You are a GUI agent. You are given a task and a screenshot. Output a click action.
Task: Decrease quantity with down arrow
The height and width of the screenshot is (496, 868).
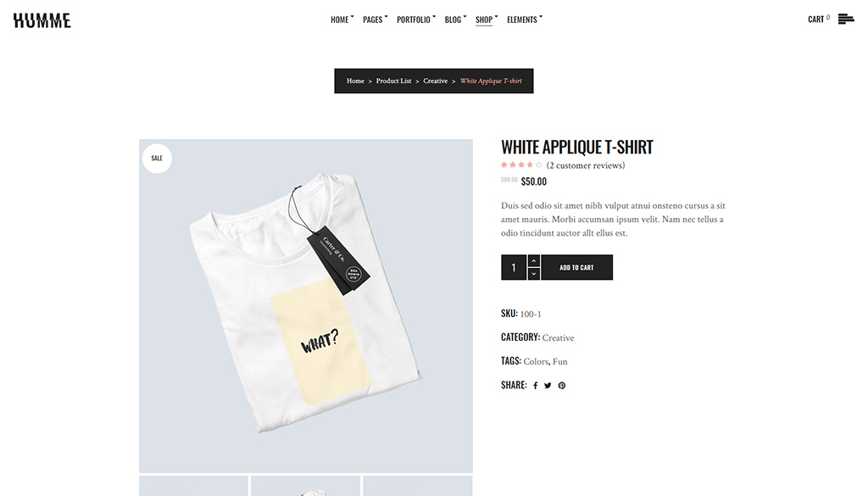[534, 274]
